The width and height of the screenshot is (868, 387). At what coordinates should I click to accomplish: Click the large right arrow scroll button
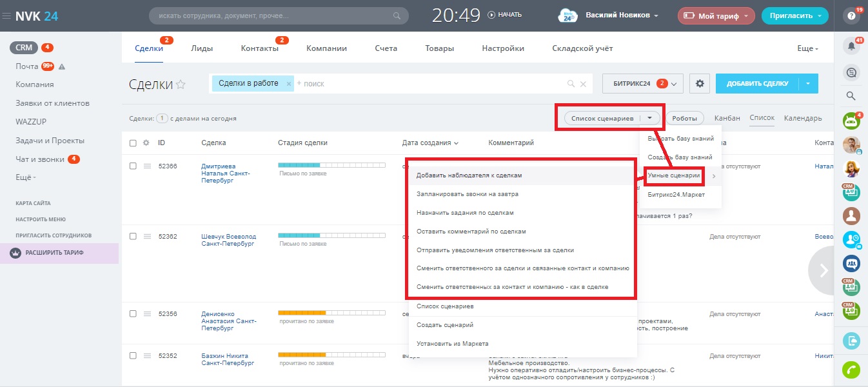click(x=823, y=271)
